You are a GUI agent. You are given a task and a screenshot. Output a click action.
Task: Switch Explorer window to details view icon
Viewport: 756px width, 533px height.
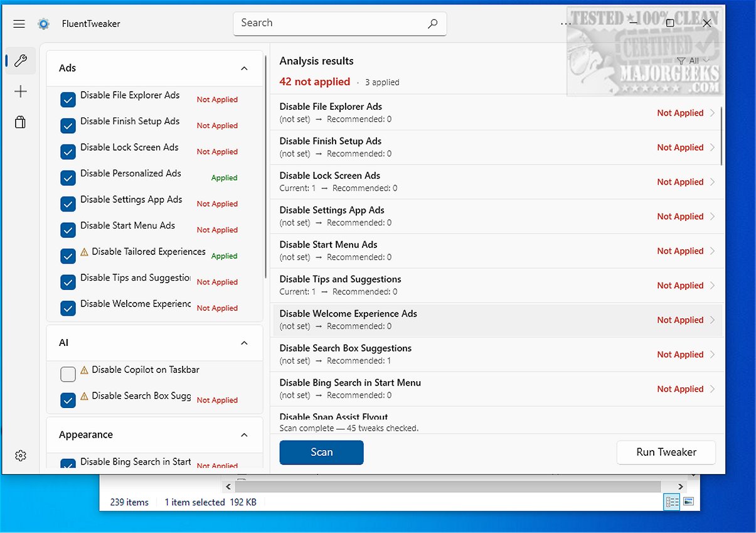coord(672,502)
